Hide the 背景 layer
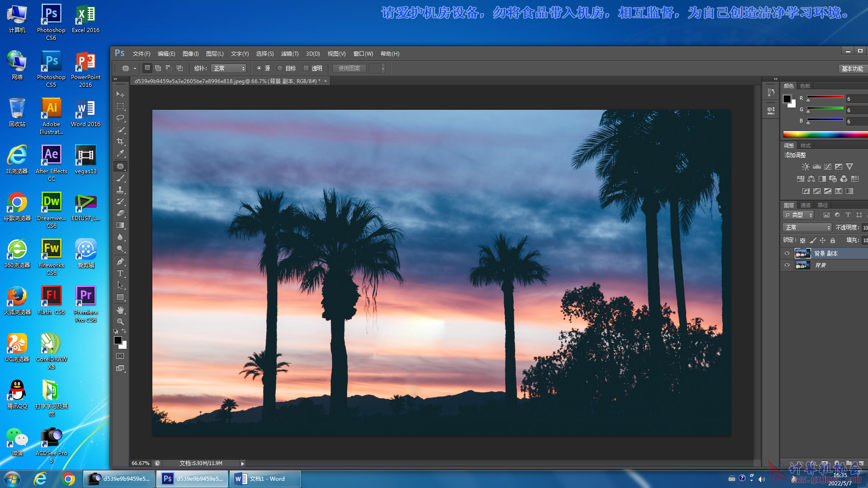This screenshot has width=868, height=488. pos(787,265)
